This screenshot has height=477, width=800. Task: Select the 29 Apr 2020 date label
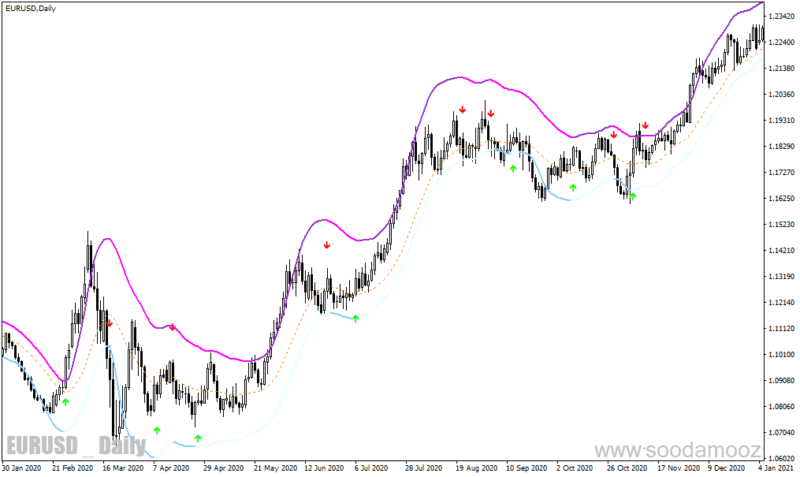click(223, 468)
